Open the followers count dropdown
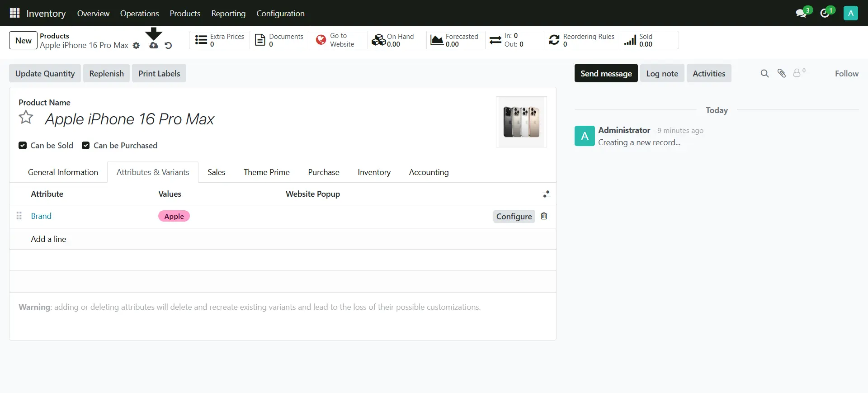Image resolution: width=868 pixels, height=393 pixels. (x=799, y=73)
